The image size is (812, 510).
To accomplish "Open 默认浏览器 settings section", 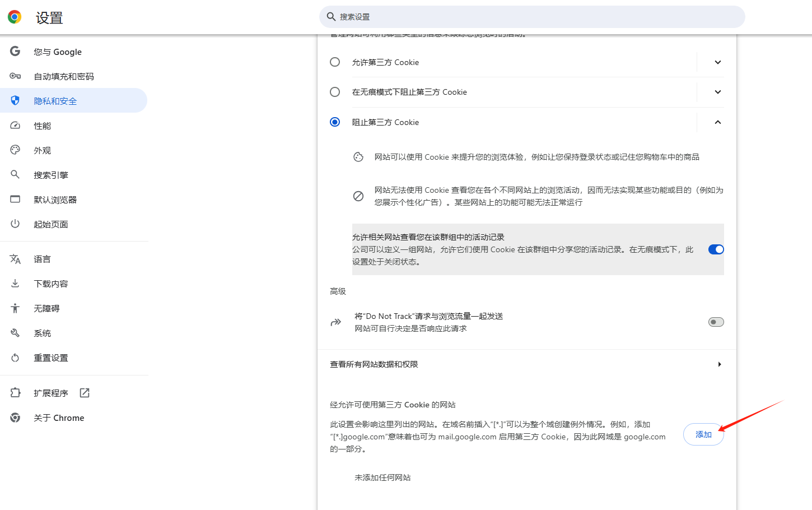I will click(73, 200).
